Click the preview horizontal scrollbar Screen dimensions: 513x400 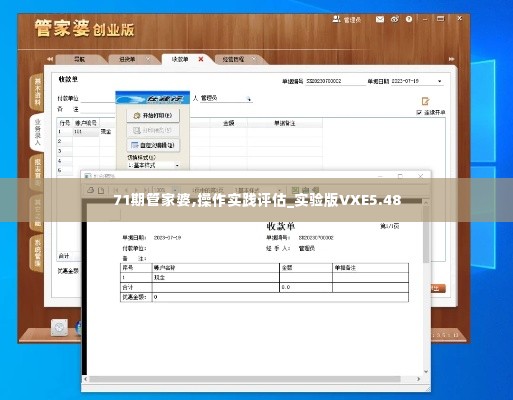[x=245, y=379]
